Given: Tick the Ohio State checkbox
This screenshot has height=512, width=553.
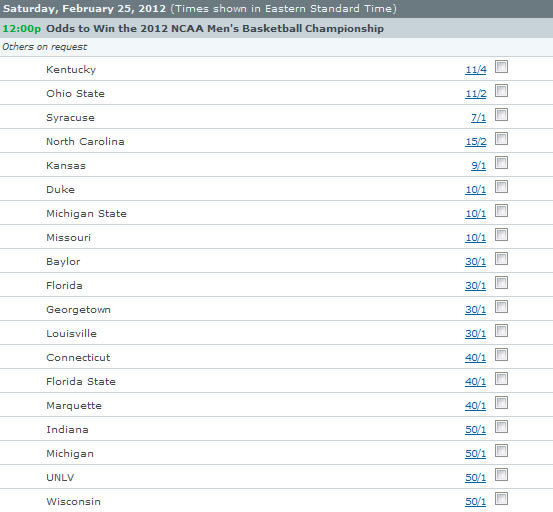Looking at the screenshot, I should (501, 91).
